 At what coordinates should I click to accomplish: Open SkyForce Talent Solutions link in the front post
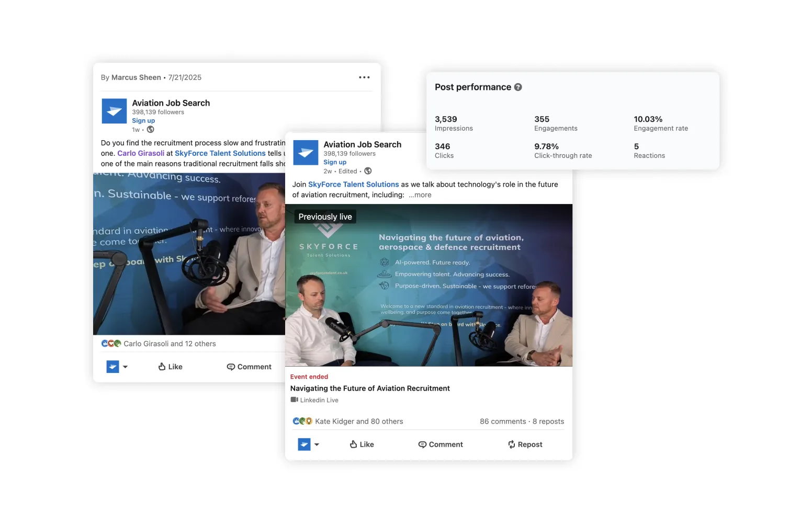click(354, 184)
